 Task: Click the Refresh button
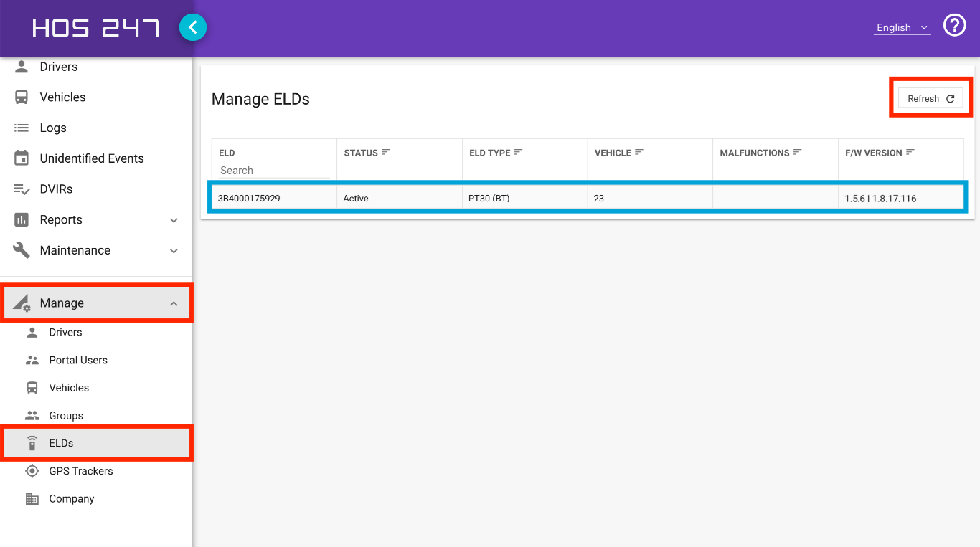[x=930, y=99]
